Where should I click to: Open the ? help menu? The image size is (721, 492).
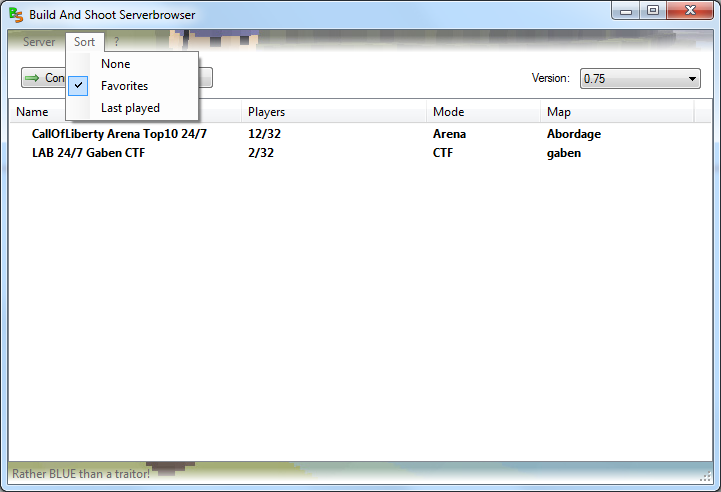(x=116, y=42)
